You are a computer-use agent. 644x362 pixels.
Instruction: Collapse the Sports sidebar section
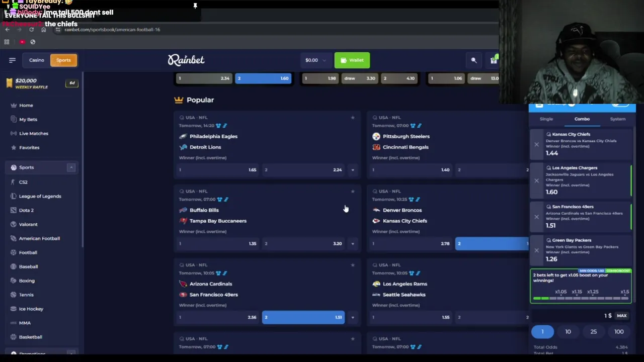click(x=71, y=167)
